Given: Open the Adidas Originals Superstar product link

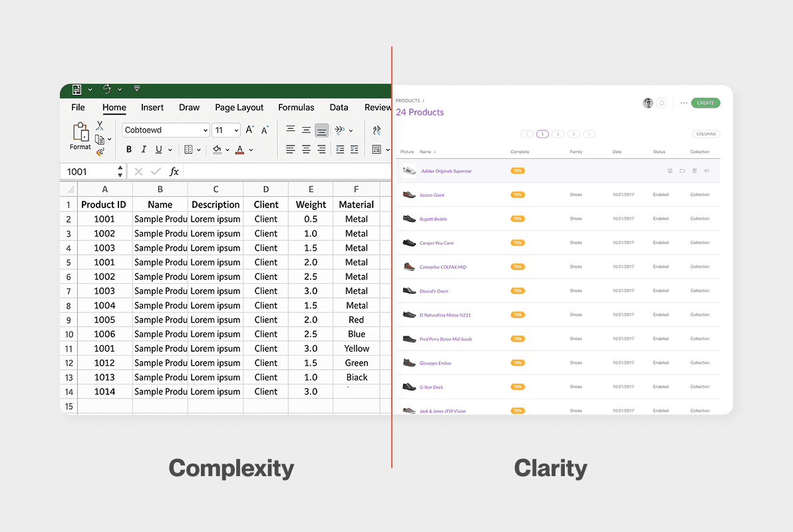Looking at the screenshot, I should pyautogui.click(x=446, y=171).
